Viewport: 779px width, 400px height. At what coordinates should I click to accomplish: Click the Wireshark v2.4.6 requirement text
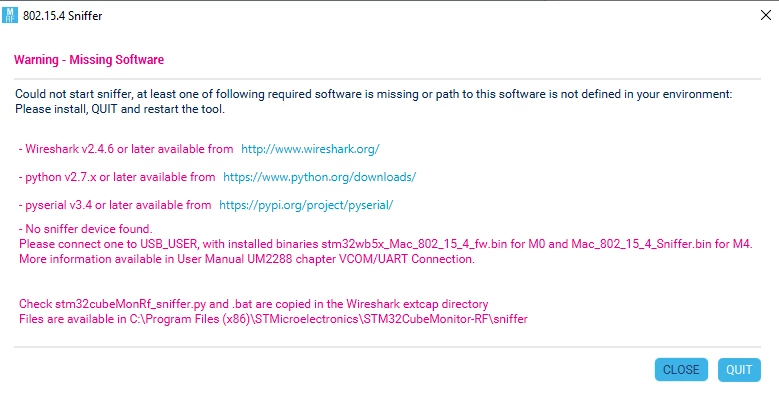[x=126, y=149]
